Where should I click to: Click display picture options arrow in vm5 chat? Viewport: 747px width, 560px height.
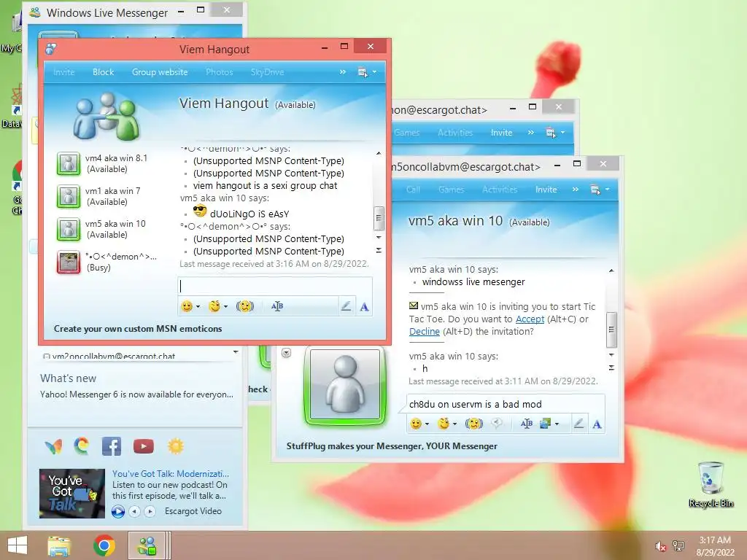(x=286, y=353)
